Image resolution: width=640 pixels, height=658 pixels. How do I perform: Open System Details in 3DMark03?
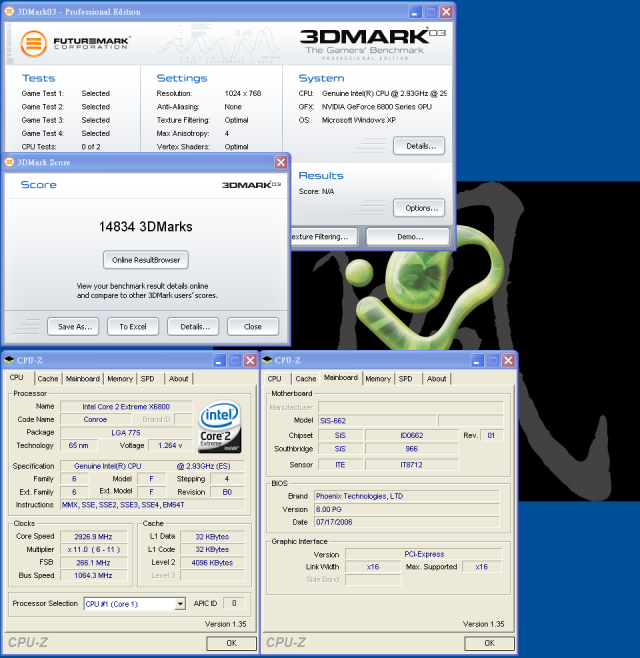419,146
